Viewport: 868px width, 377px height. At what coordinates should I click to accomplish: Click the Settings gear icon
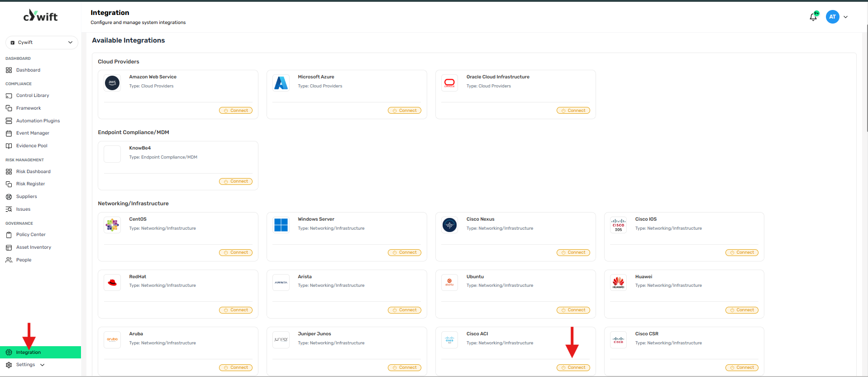(x=9, y=365)
